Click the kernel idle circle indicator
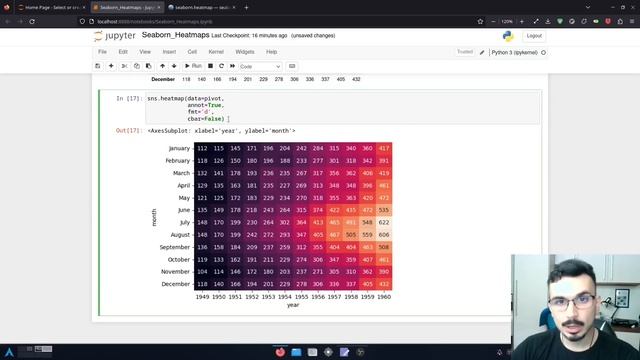Viewport: 640px width, 360px height. (x=543, y=53)
